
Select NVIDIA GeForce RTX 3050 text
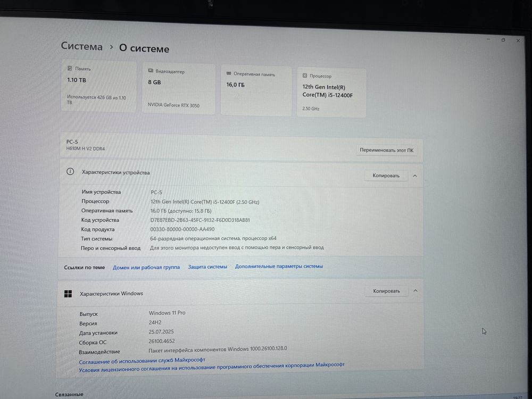174,105
